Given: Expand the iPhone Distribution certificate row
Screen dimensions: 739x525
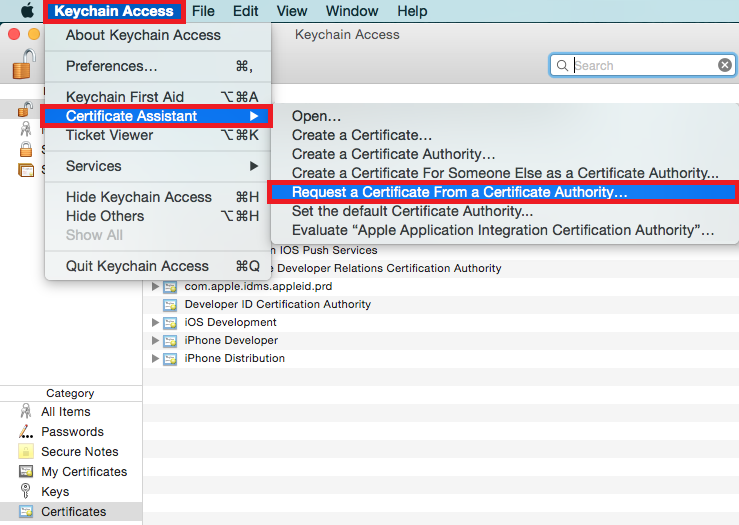Looking at the screenshot, I should point(155,358).
